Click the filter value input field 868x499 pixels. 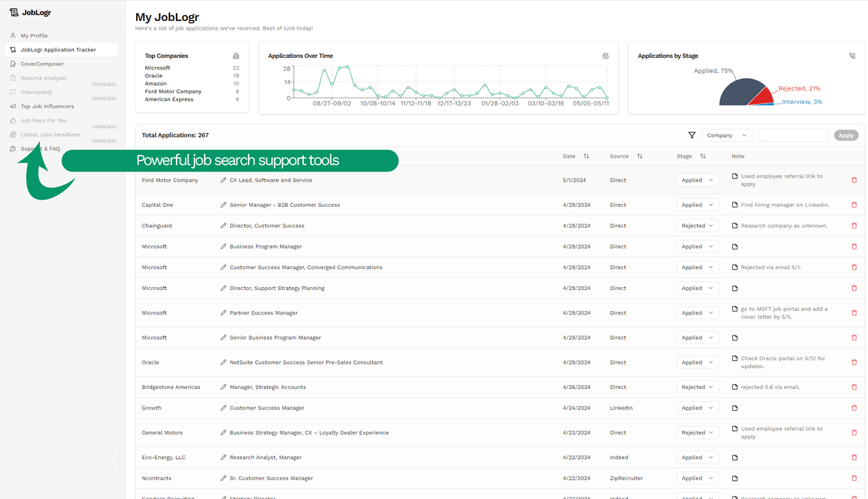pos(793,135)
